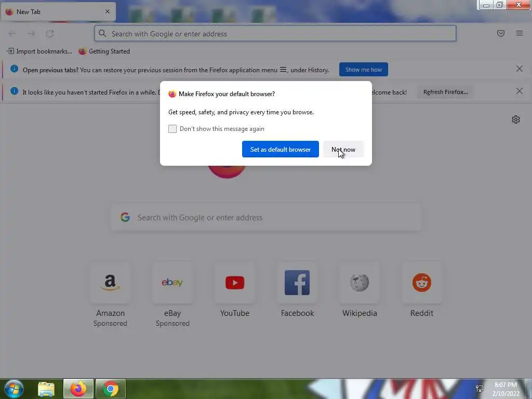Close the New Tab tab

click(x=108, y=11)
